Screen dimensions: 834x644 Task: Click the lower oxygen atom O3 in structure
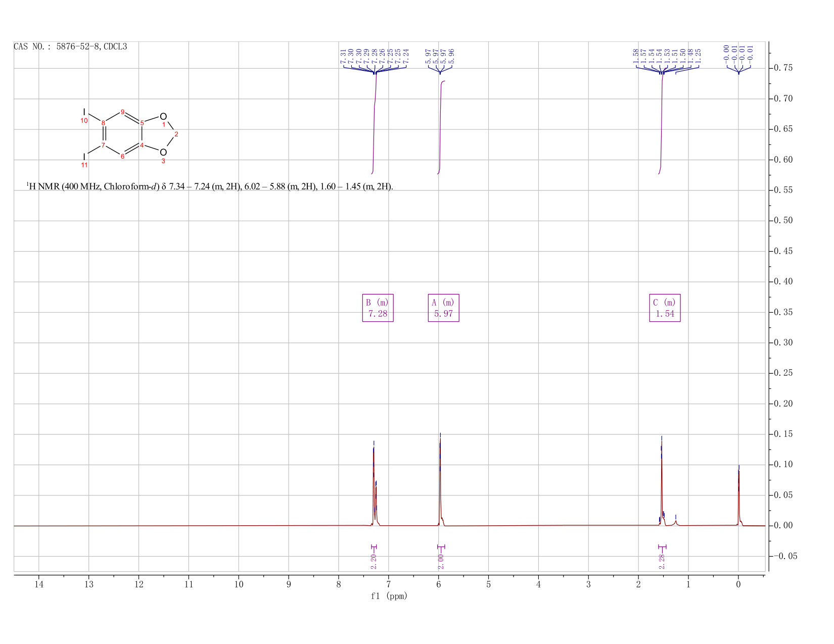(163, 152)
